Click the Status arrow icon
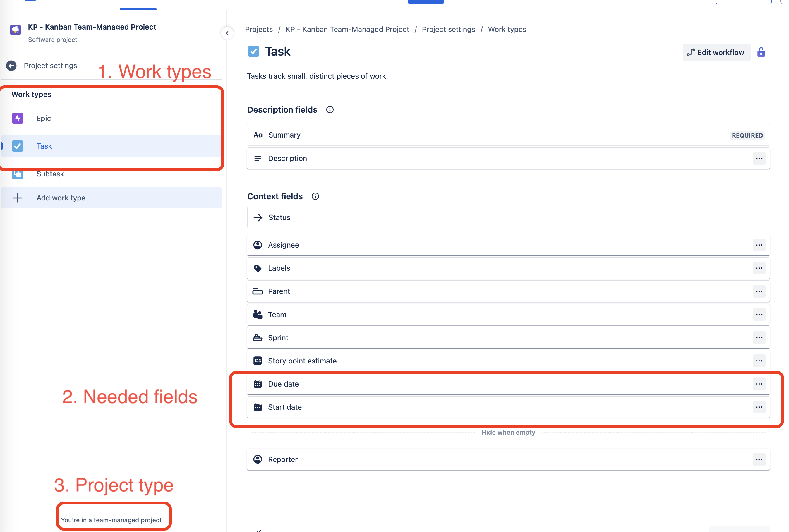Viewport: 789px width, 532px height. 258,217
